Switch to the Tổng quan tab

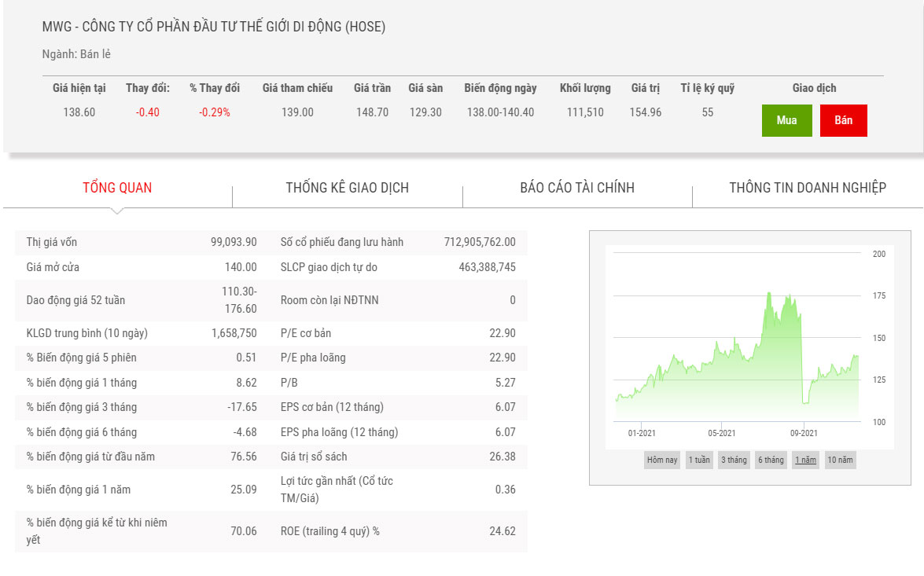pyautogui.click(x=117, y=188)
